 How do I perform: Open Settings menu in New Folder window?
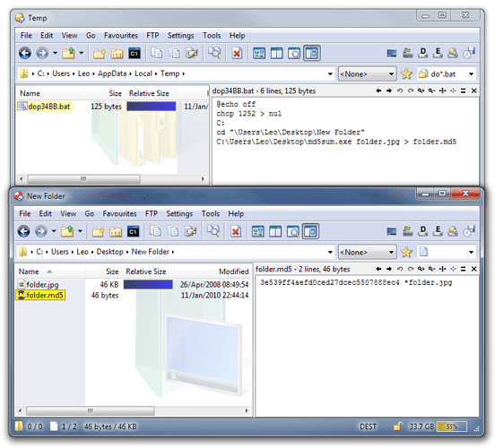179,213
